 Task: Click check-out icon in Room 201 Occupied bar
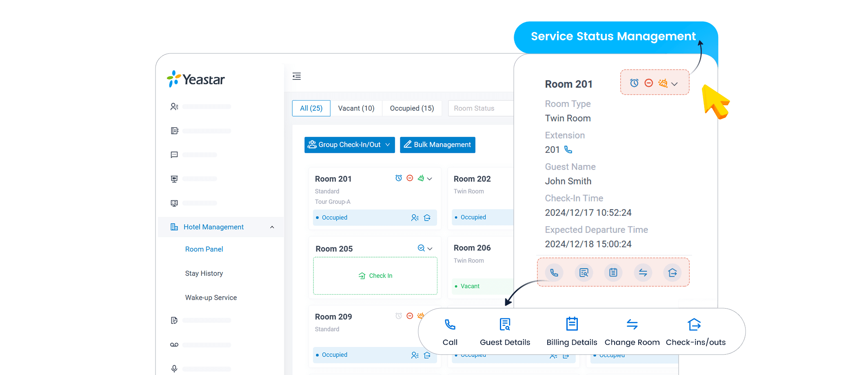[427, 218]
